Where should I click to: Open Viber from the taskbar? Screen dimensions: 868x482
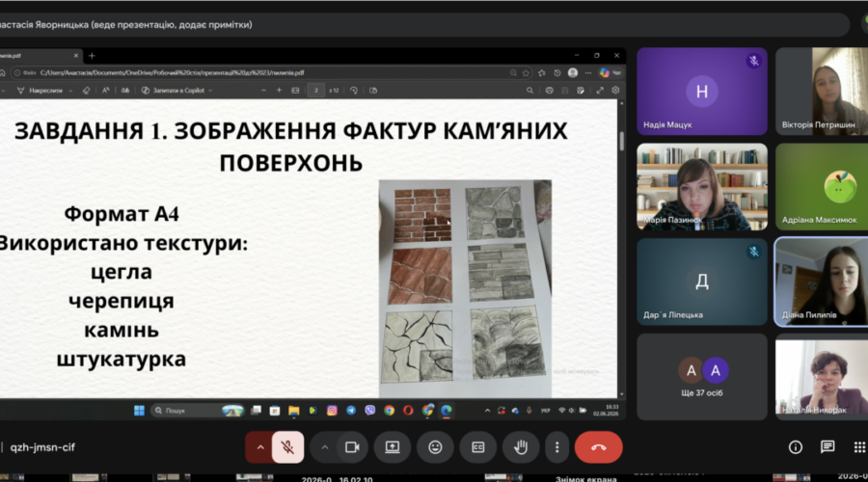pos(369,410)
